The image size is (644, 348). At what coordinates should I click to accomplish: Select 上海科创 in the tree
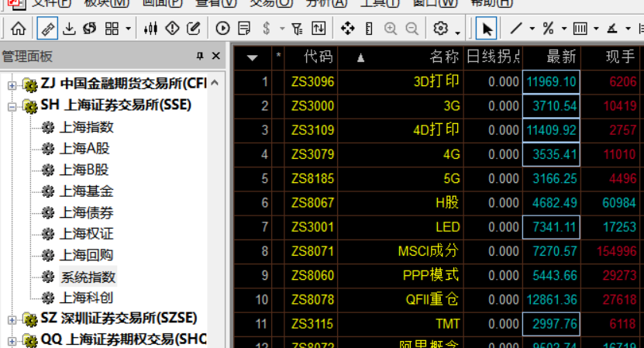coord(87,298)
